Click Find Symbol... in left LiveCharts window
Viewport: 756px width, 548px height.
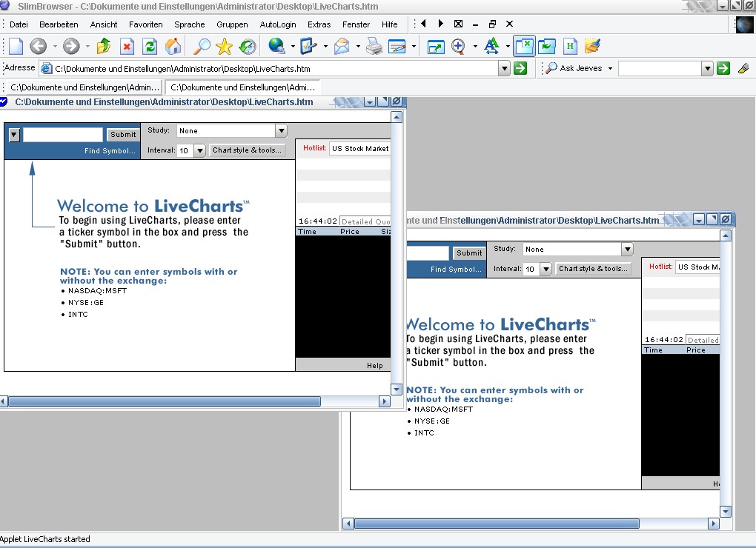(110, 151)
